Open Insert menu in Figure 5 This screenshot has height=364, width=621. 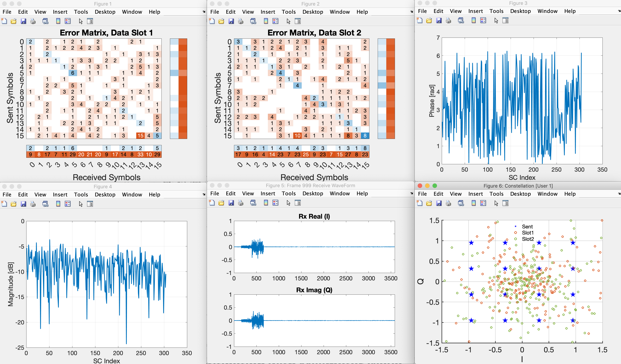coord(268,193)
